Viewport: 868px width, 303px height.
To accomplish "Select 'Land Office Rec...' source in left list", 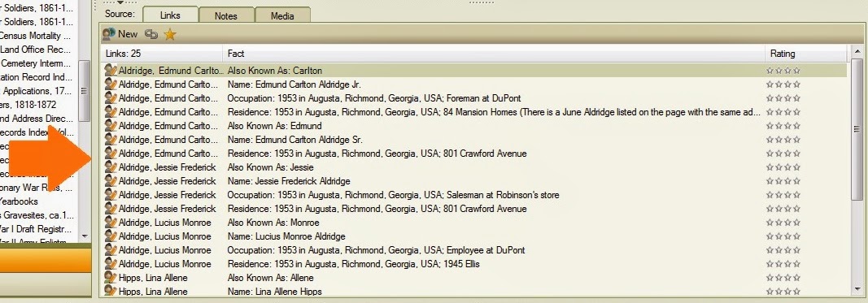I will pyautogui.click(x=36, y=50).
